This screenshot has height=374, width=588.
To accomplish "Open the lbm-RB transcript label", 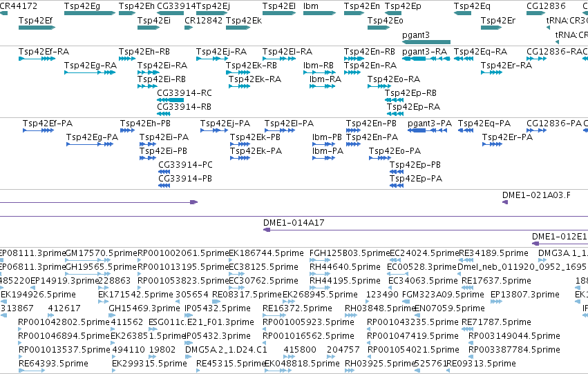I will (319, 65).
